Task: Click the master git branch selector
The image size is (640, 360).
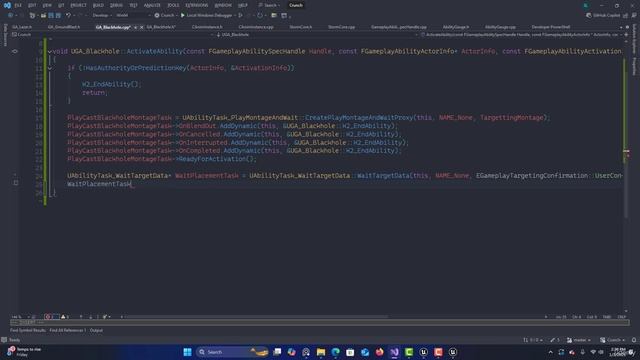Action: pyautogui.click(x=579, y=340)
